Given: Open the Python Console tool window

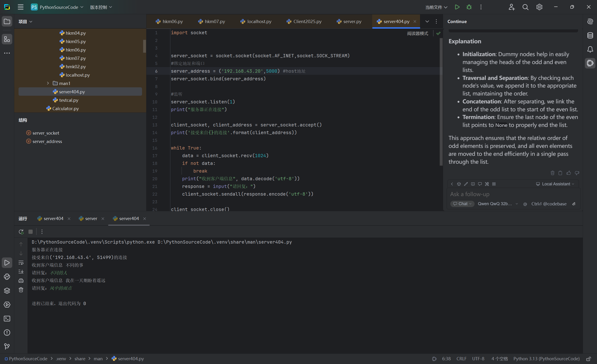Looking at the screenshot, I should pyautogui.click(x=7, y=277).
